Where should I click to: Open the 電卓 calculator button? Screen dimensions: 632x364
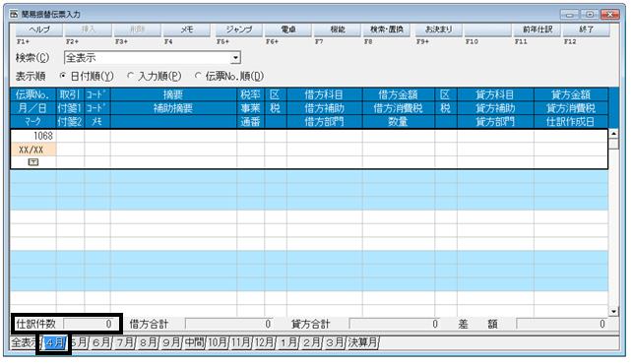pos(288,30)
